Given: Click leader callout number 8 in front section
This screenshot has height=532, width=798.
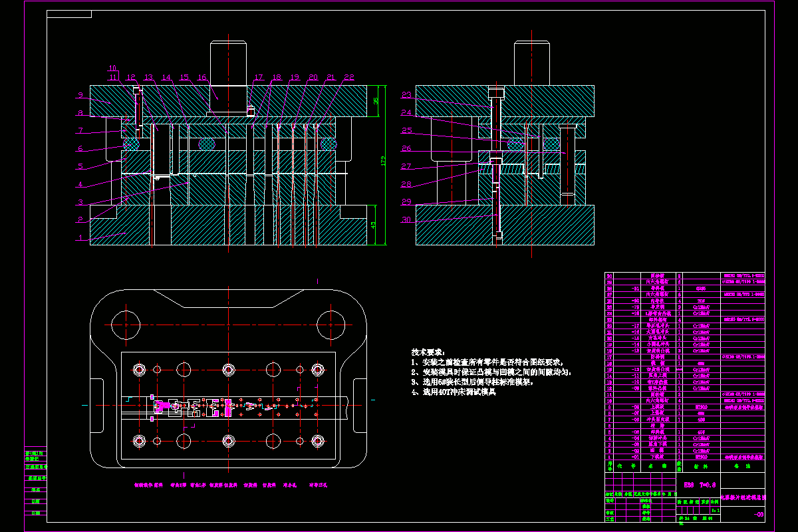Looking at the screenshot, I should 80,112.
